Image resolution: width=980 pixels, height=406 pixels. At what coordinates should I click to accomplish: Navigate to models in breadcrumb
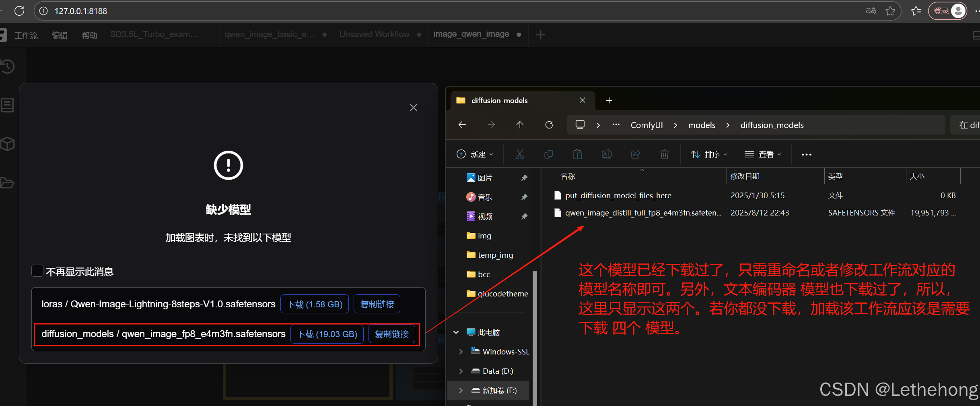(x=702, y=125)
